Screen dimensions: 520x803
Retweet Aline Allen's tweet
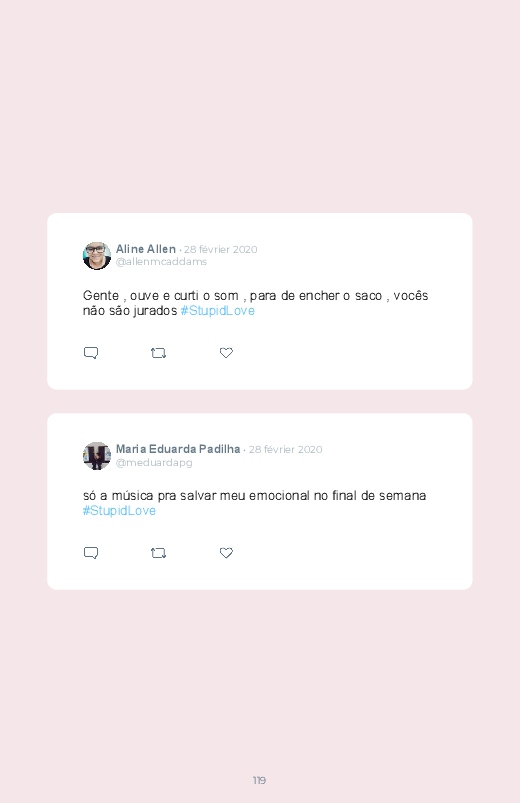[158, 353]
